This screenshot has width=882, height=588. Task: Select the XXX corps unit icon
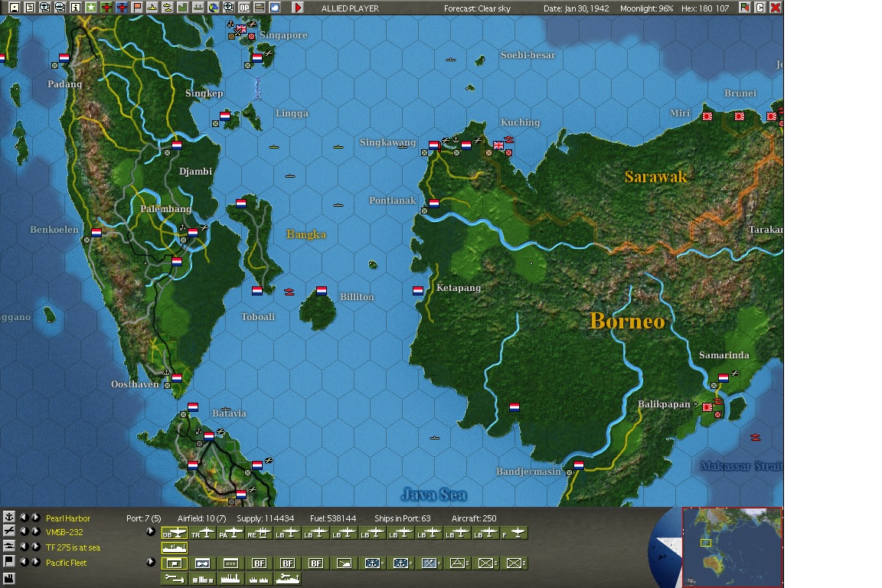pos(230,563)
